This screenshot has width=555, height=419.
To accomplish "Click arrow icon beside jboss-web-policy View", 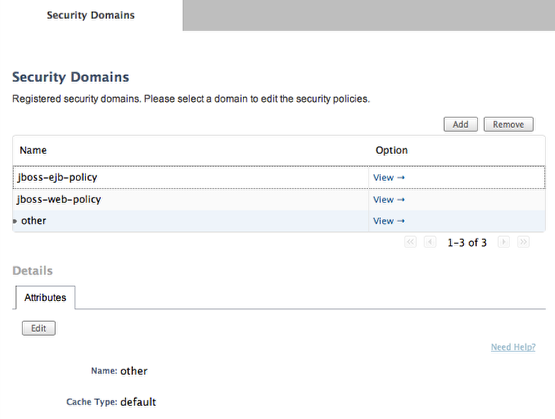I will click(401, 200).
